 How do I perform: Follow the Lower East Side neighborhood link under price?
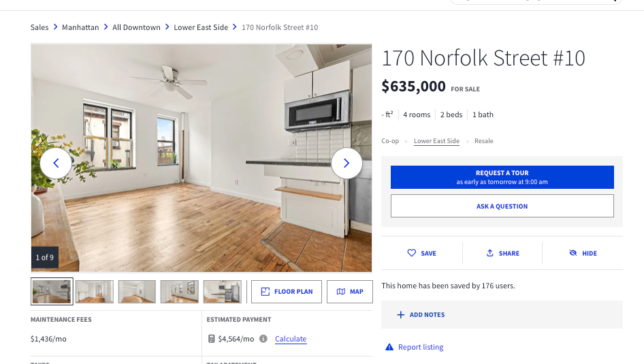436,141
